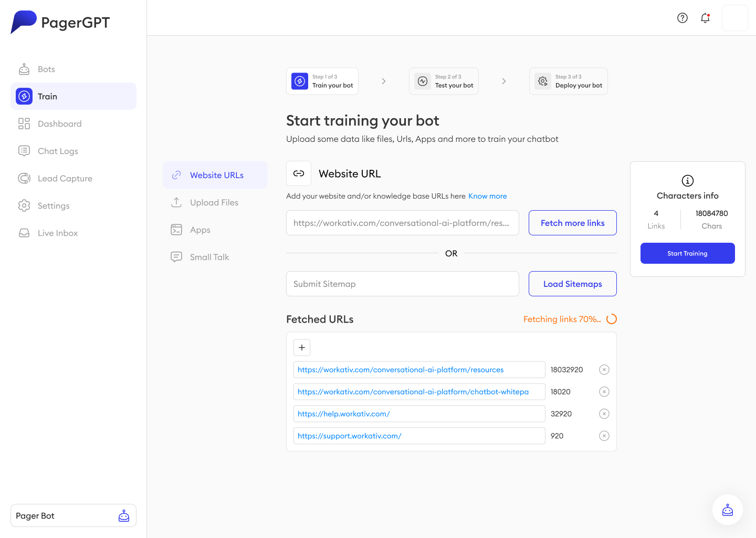The width and height of the screenshot is (756, 538).
Task: Click the Characters info icon
Action: (x=688, y=181)
